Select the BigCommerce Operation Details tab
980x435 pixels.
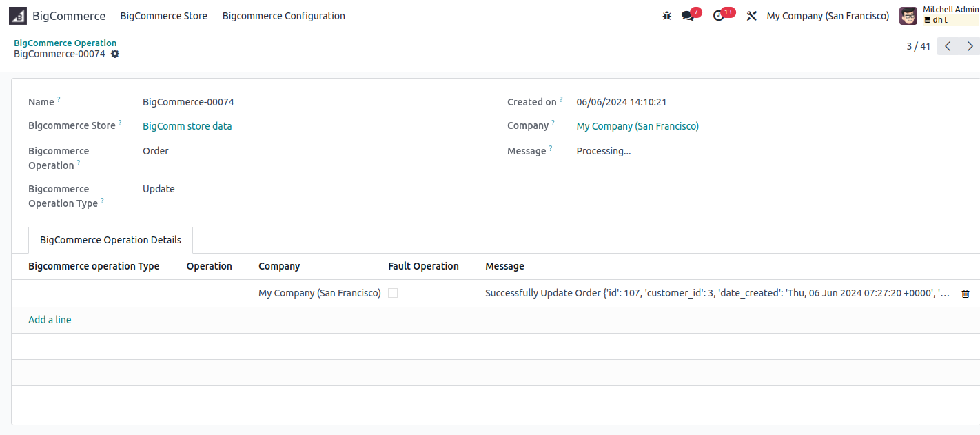(110, 240)
